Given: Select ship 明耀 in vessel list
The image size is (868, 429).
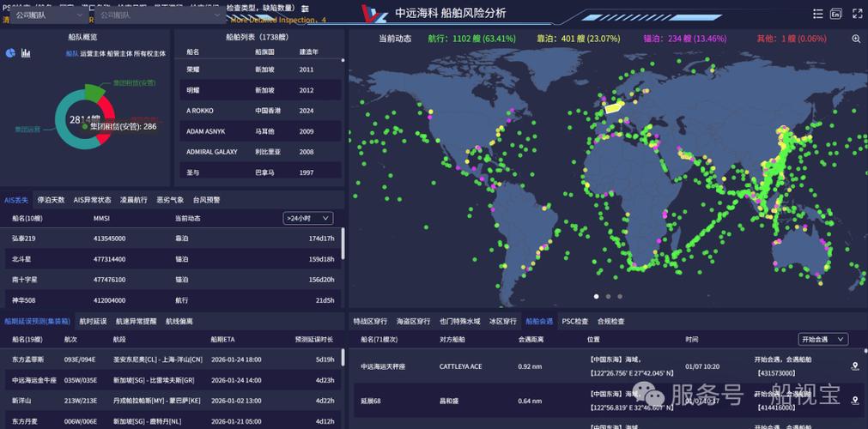Looking at the screenshot, I should (260, 90).
